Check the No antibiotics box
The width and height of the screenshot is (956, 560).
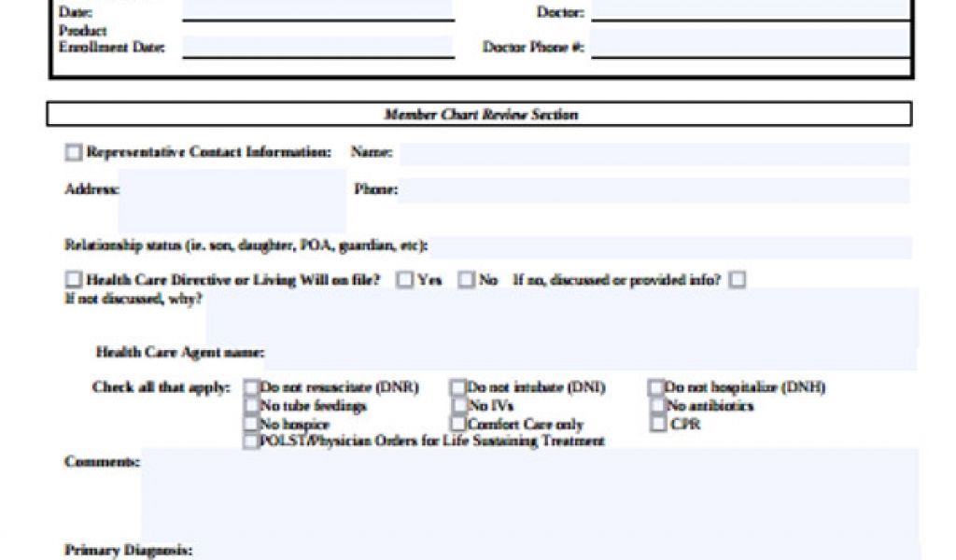657,406
